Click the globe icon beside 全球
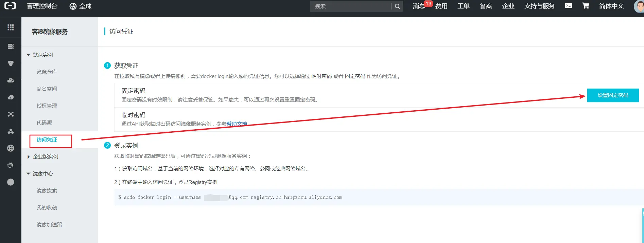644x243 pixels. point(73,6)
